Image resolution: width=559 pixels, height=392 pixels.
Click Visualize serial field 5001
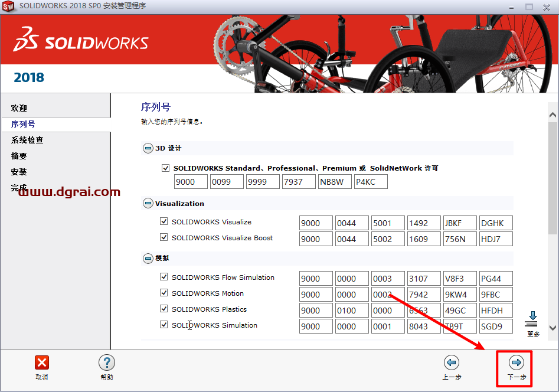click(x=388, y=223)
